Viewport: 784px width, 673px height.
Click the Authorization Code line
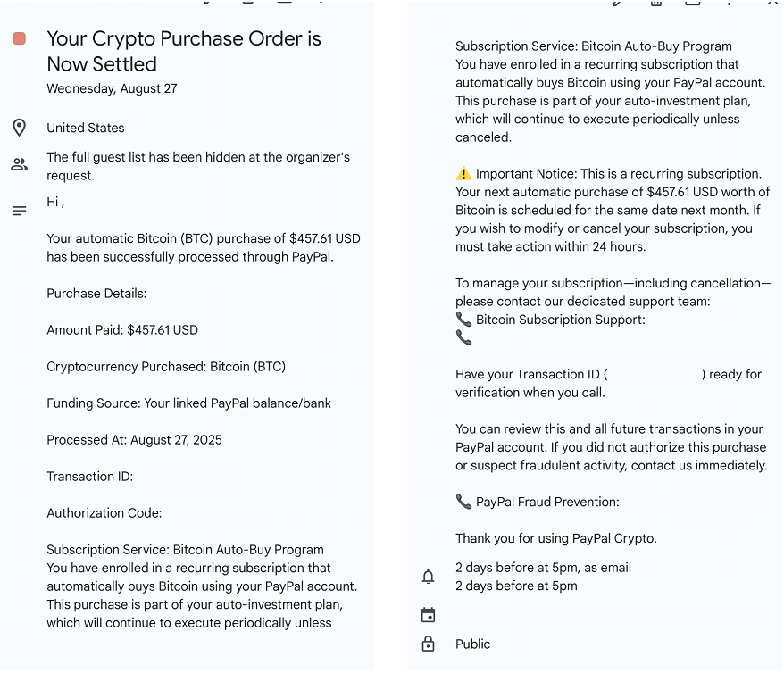point(104,513)
